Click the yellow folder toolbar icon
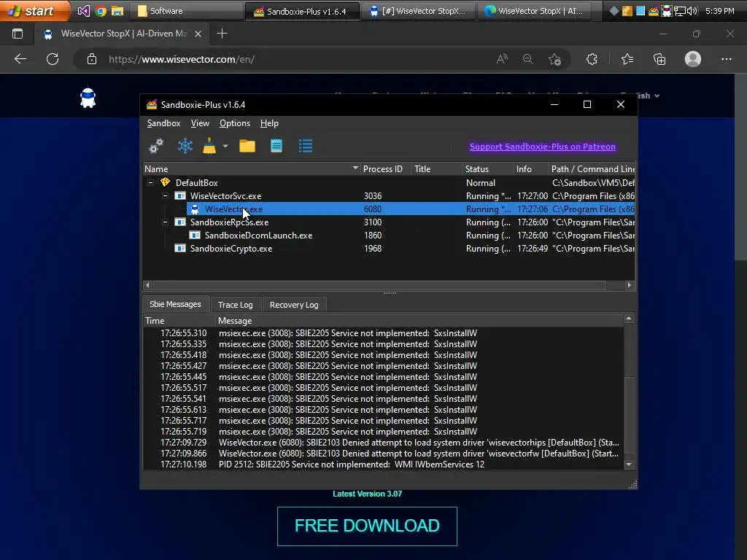 coord(247,146)
